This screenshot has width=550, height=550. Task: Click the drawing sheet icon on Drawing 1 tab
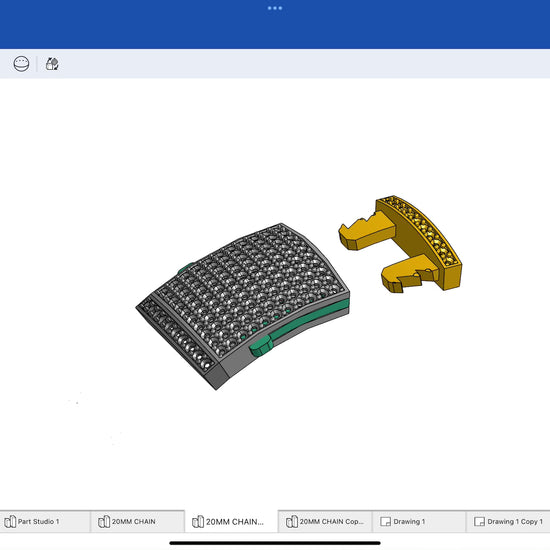[x=385, y=522]
